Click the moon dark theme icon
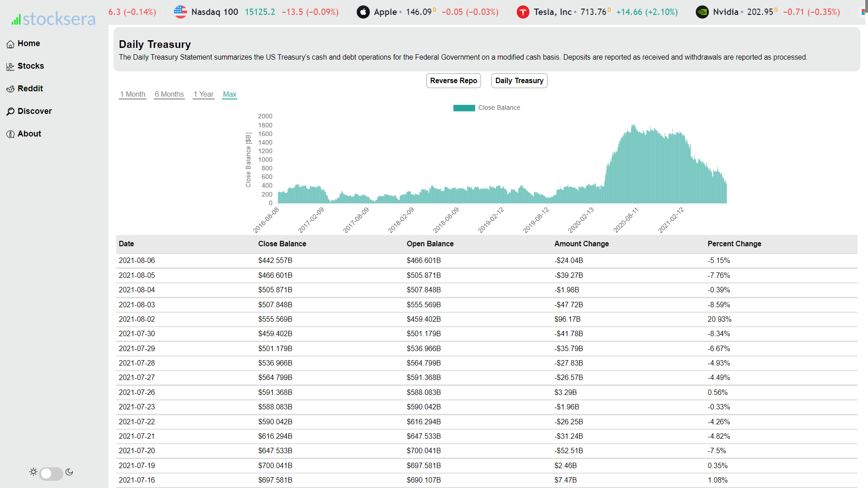The image size is (868, 488). (x=69, y=472)
